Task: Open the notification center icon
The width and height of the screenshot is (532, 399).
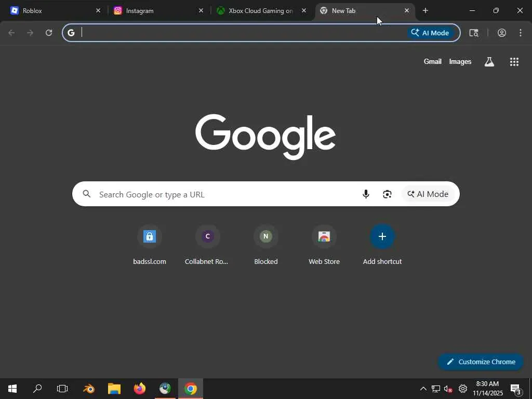Action: pos(516,389)
